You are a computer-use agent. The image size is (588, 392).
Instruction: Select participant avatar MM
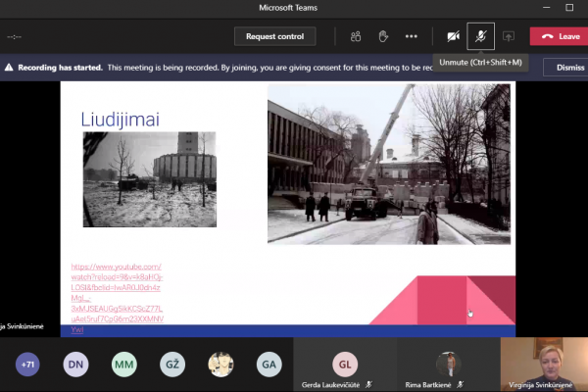124,365
